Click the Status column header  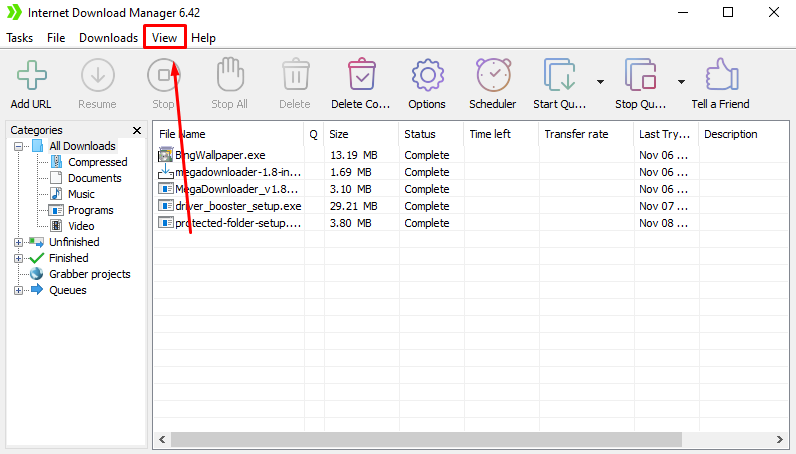(420, 134)
